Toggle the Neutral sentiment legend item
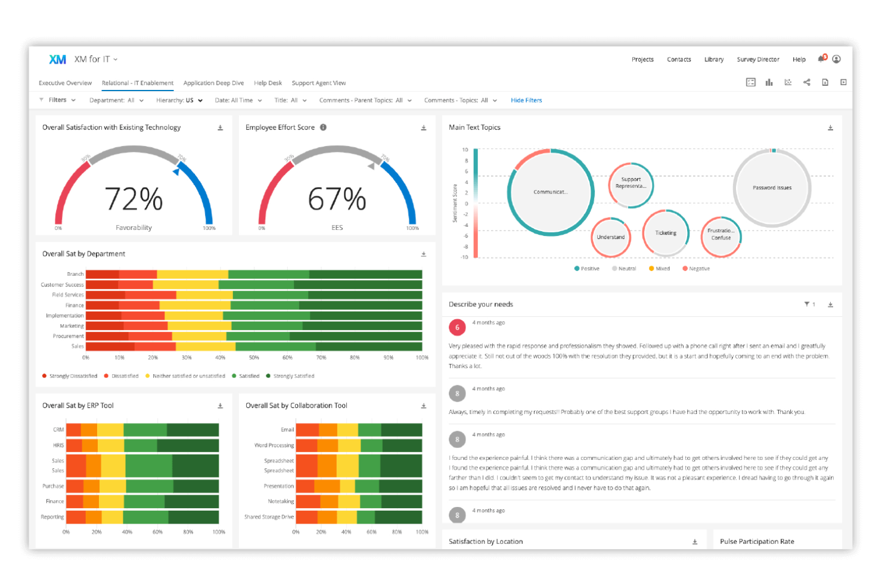882x588 pixels. coord(623,268)
